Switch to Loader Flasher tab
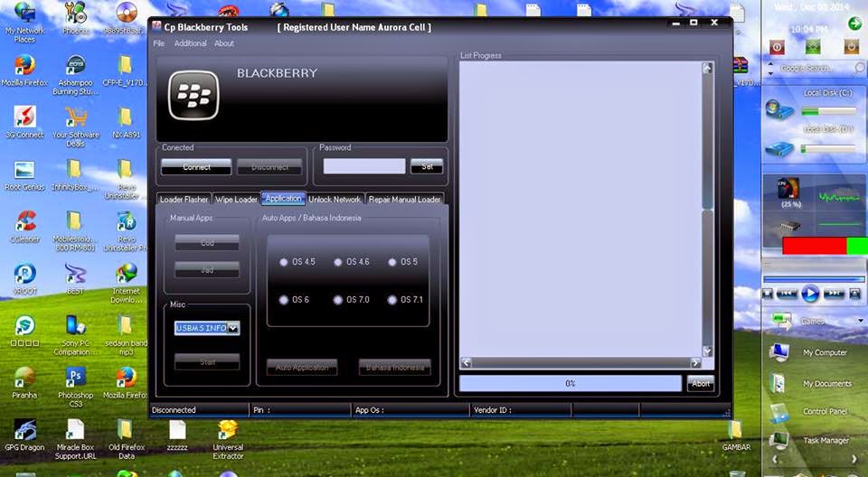The image size is (868, 477). pyautogui.click(x=184, y=200)
